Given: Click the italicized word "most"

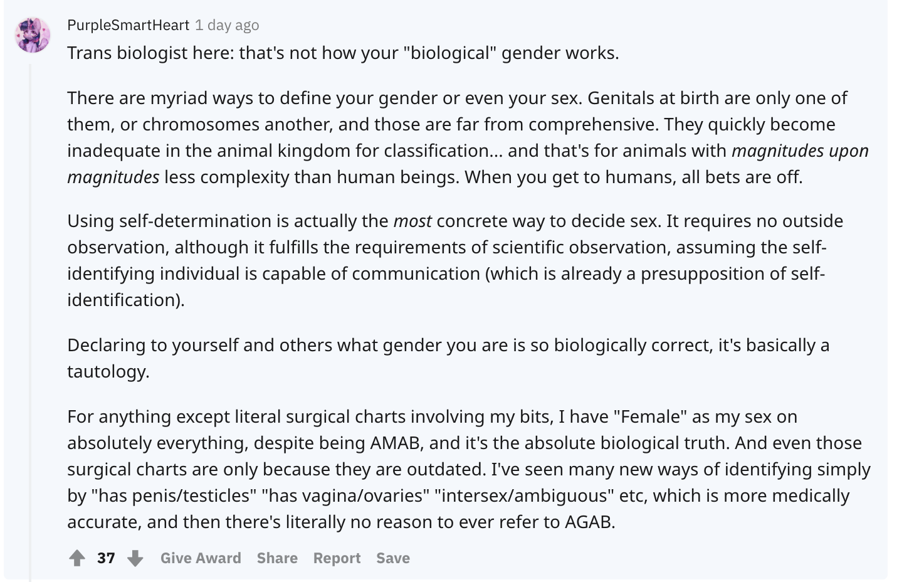Looking at the screenshot, I should click(412, 221).
